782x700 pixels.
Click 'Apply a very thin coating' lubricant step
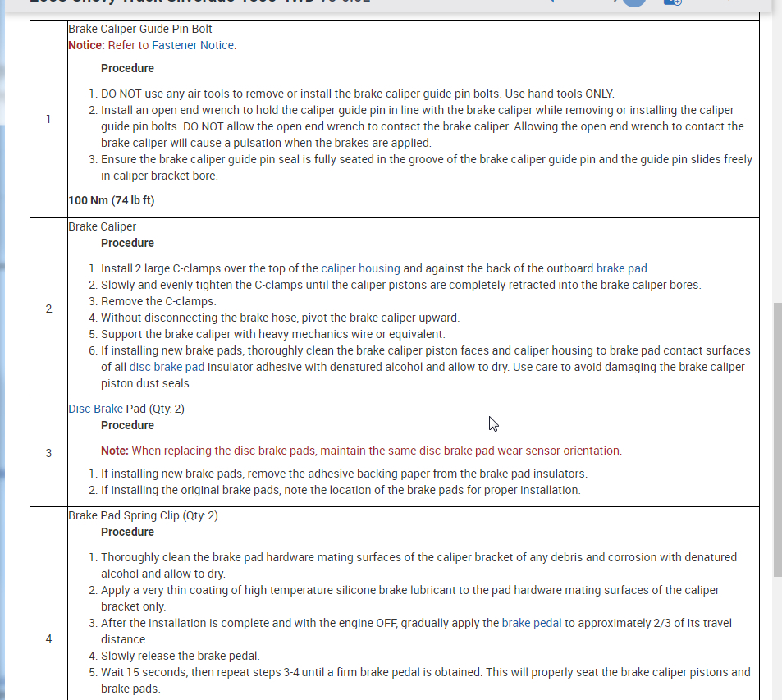[x=410, y=598]
